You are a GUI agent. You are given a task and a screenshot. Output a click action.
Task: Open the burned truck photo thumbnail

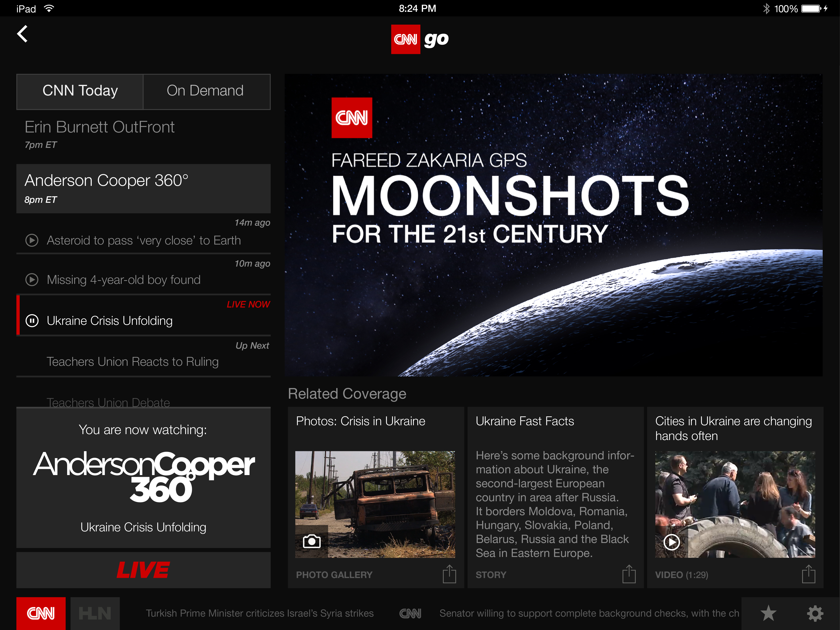[x=375, y=504]
